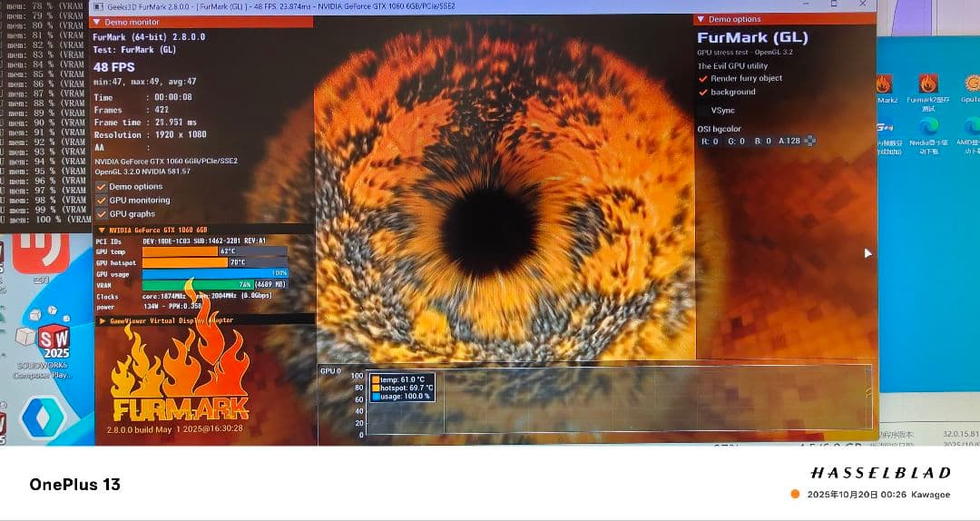Toggle the GPU monitoring checkbox
The height and width of the screenshot is (521, 980).
102,200
